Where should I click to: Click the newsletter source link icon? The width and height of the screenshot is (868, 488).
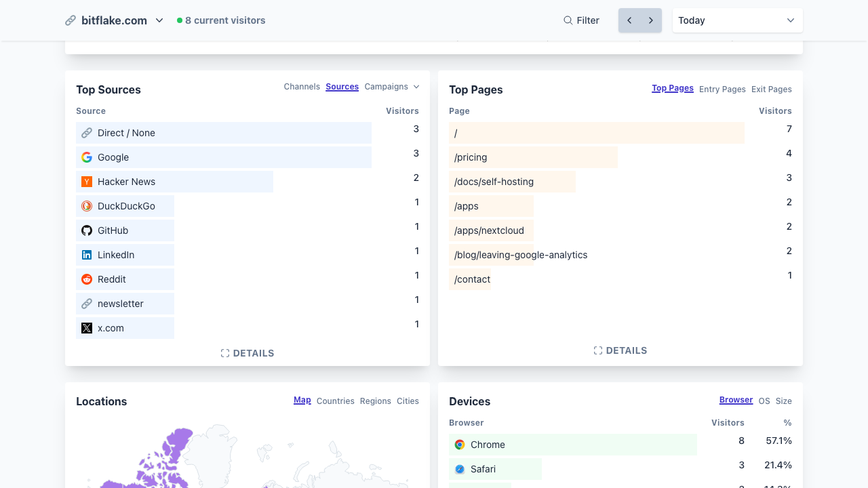click(87, 304)
